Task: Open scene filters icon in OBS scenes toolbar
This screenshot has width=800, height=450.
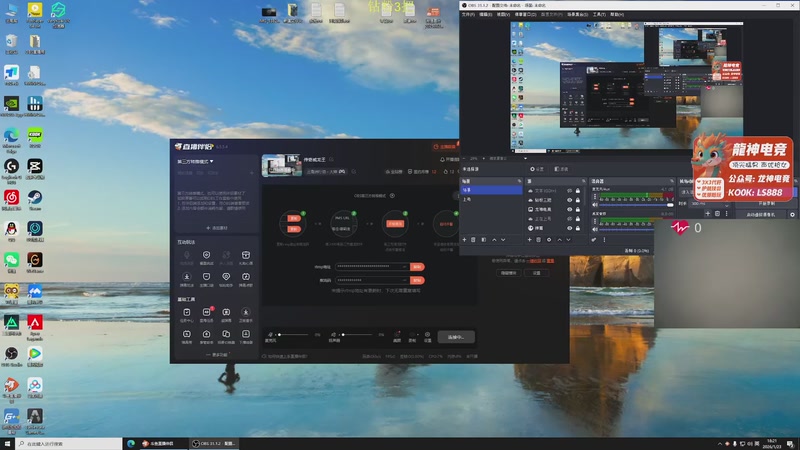Action: [484, 240]
